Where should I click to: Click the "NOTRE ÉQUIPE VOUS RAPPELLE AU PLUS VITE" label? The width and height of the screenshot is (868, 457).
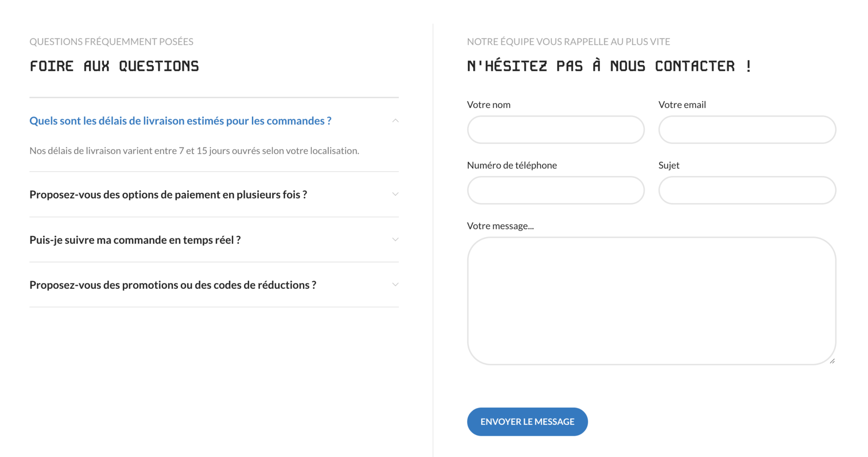coord(568,41)
